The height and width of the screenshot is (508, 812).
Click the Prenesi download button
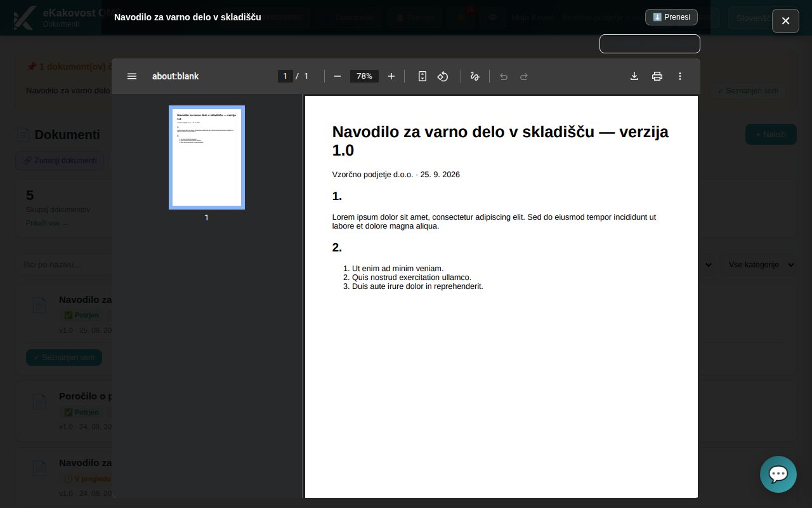pyautogui.click(x=671, y=17)
